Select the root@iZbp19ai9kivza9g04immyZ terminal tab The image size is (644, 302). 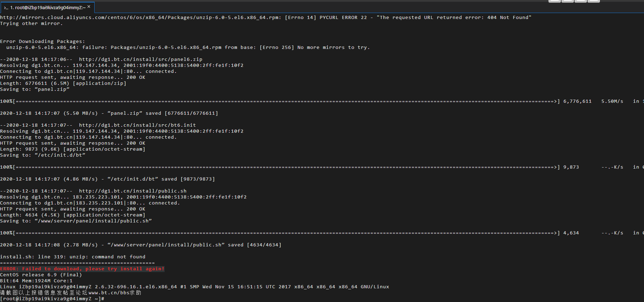47,7
